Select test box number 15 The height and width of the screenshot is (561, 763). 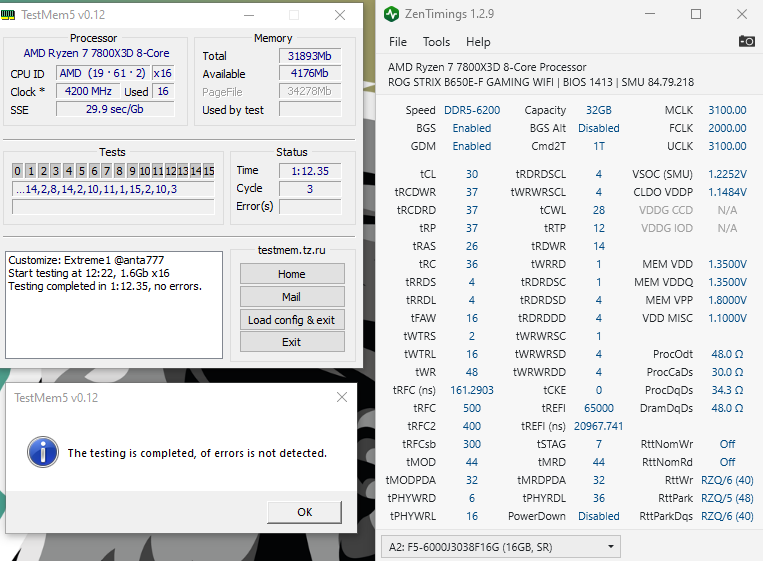pos(209,171)
